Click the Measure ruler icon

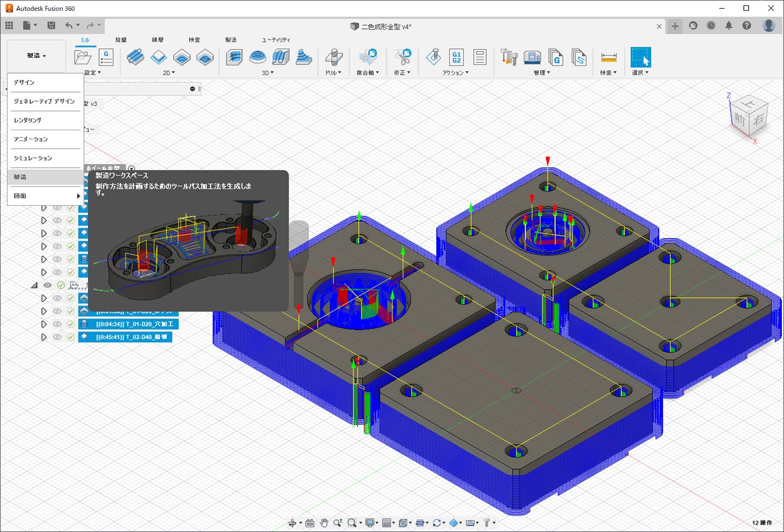pos(608,57)
